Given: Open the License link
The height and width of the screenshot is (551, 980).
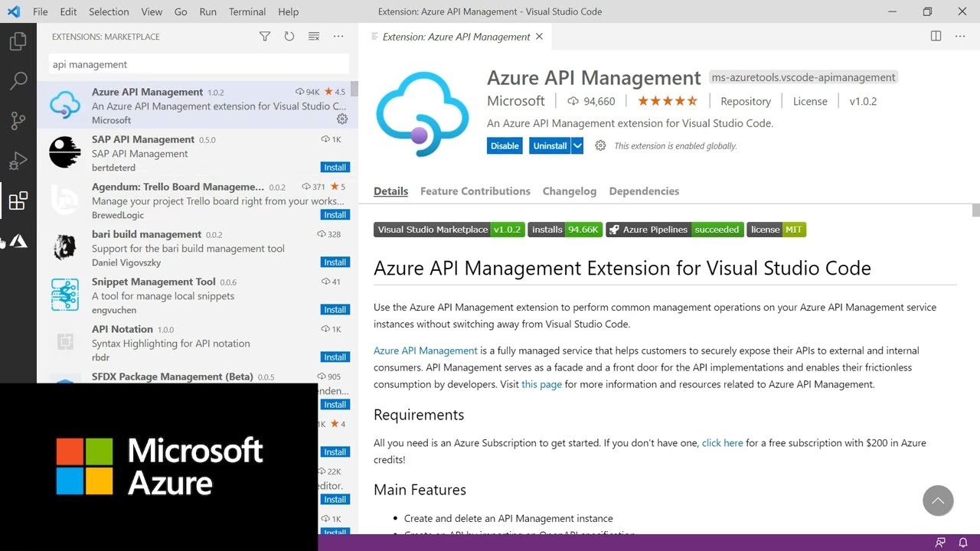Looking at the screenshot, I should [810, 101].
